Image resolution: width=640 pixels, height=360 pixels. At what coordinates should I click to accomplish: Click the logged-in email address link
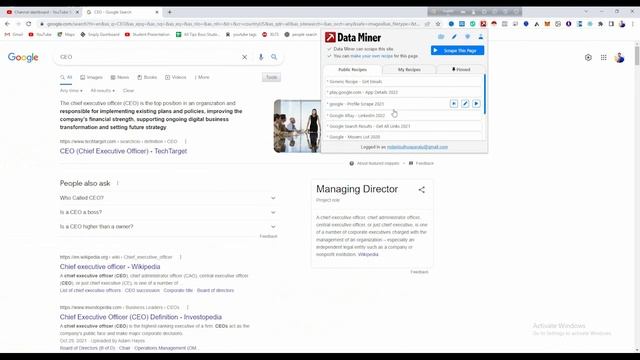tap(417, 147)
